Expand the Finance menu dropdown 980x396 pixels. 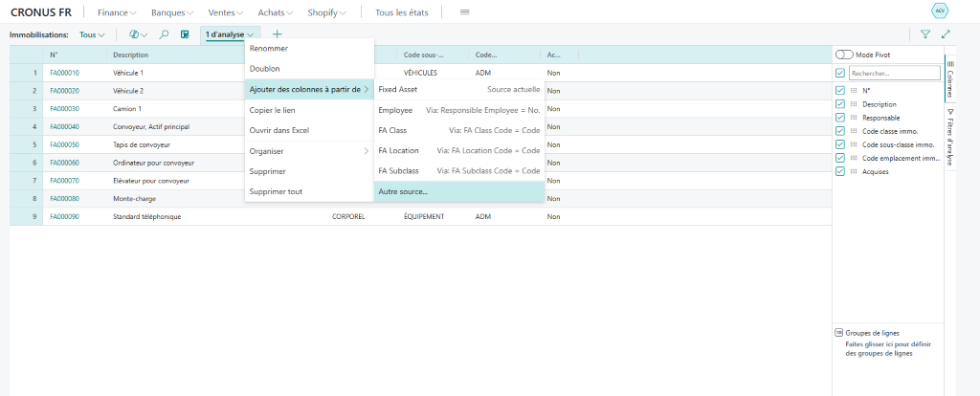pyautogui.click(x=117, y=11)
